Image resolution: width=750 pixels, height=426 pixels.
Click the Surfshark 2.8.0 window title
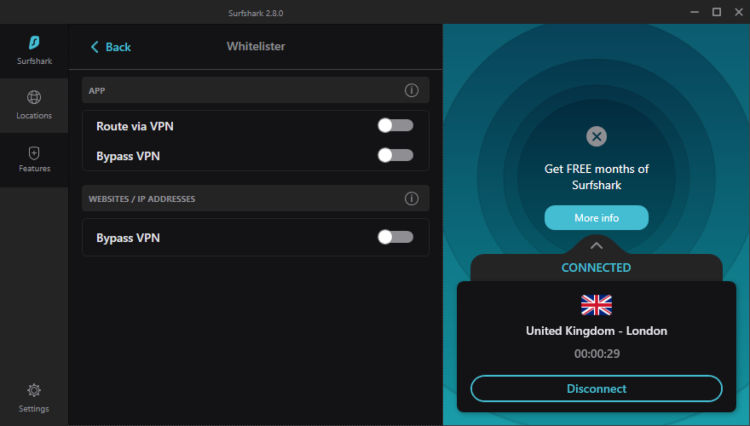click(x=255, y=13)
